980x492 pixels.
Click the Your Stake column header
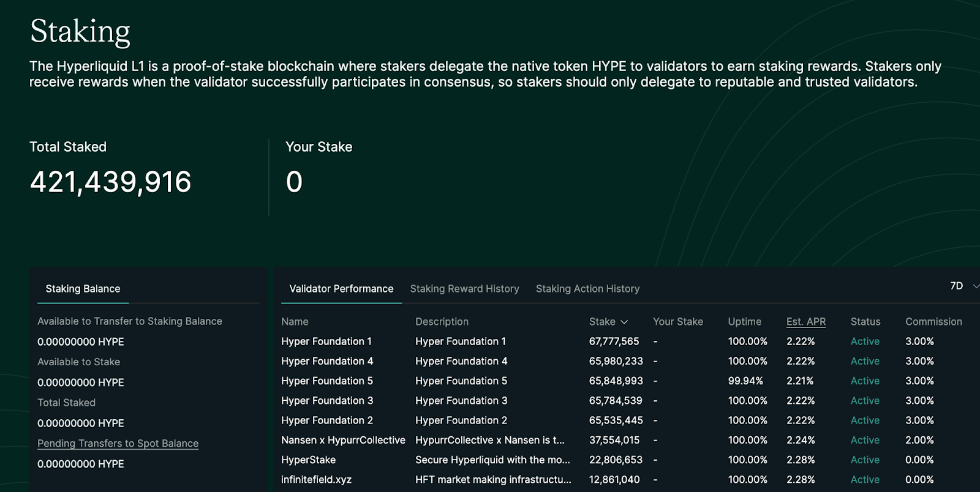coord(677,322)
